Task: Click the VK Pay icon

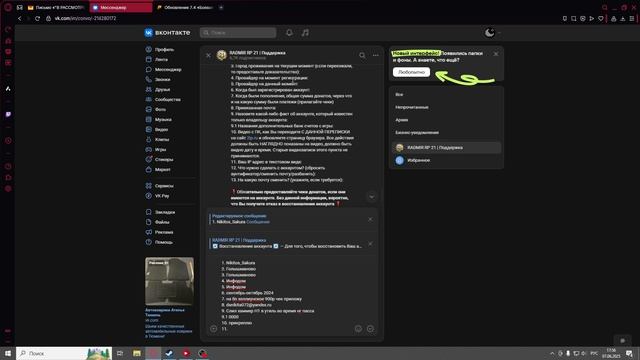Action: point(149,196)
